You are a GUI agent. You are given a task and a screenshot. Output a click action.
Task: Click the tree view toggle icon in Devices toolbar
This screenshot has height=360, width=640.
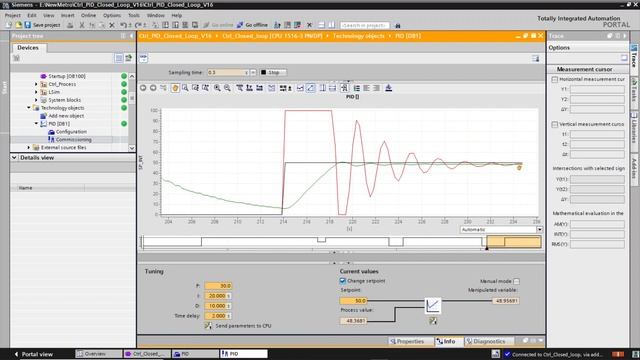118,58
